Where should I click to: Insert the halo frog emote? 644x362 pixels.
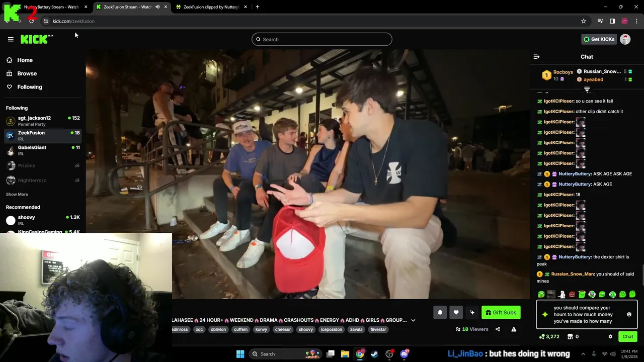(582, 295)
